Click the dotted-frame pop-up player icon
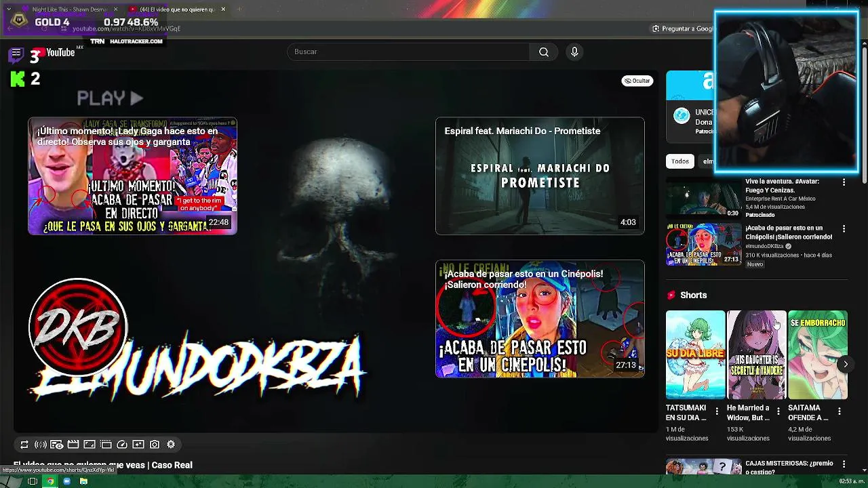The width and height of the screenshot is (868, 488). pos(106,445)
